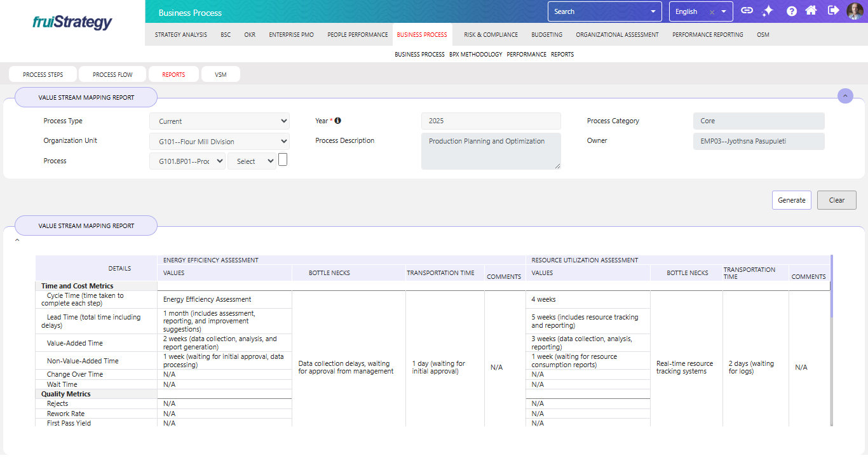Open the help question mark icon
The height and width of the screenshot is (465, 868).
[791, 11]
